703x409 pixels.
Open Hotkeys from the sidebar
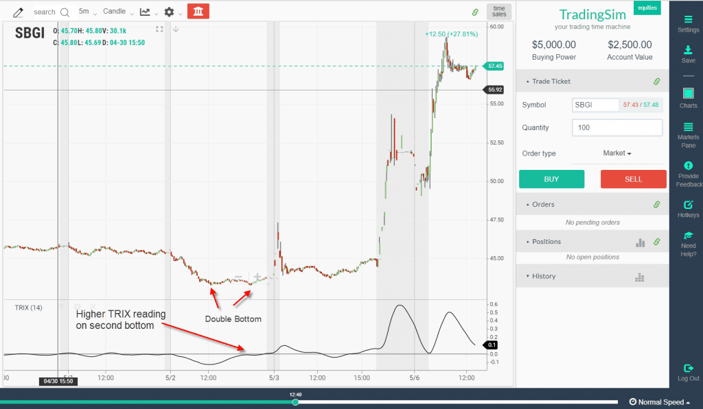[688, 208]
